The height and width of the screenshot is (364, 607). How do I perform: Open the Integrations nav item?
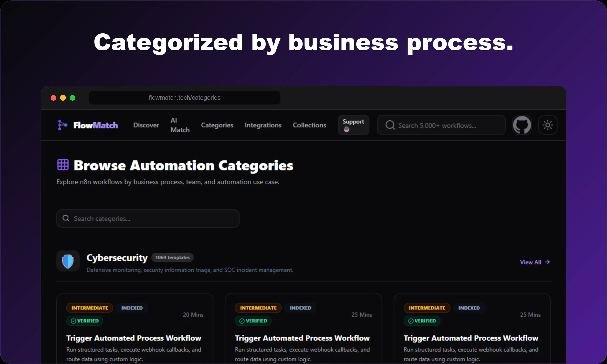[263, 125]
